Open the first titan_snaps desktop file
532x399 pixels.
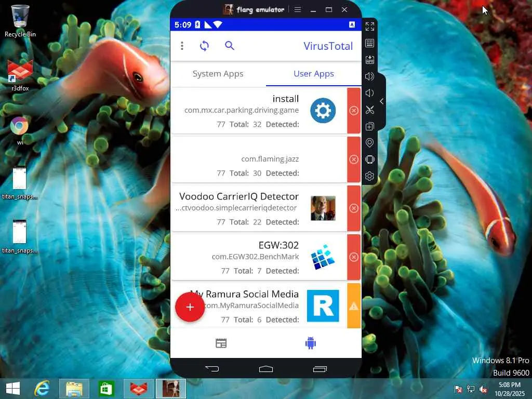click(x=19, y=183)
